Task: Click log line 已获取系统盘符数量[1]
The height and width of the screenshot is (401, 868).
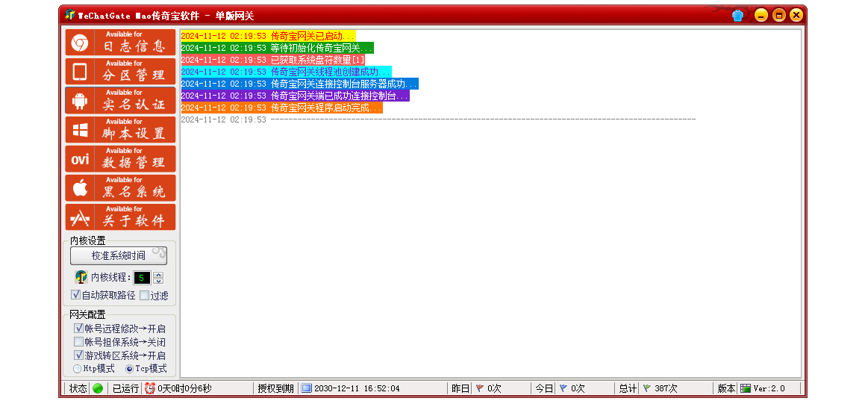Action: point(272,60)
